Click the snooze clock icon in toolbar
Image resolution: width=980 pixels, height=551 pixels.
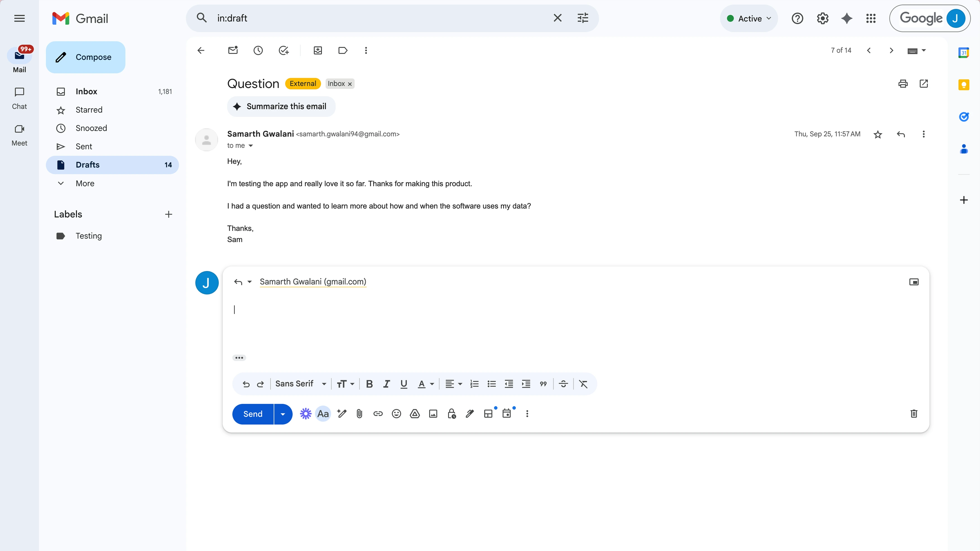(x=258, y=50)
